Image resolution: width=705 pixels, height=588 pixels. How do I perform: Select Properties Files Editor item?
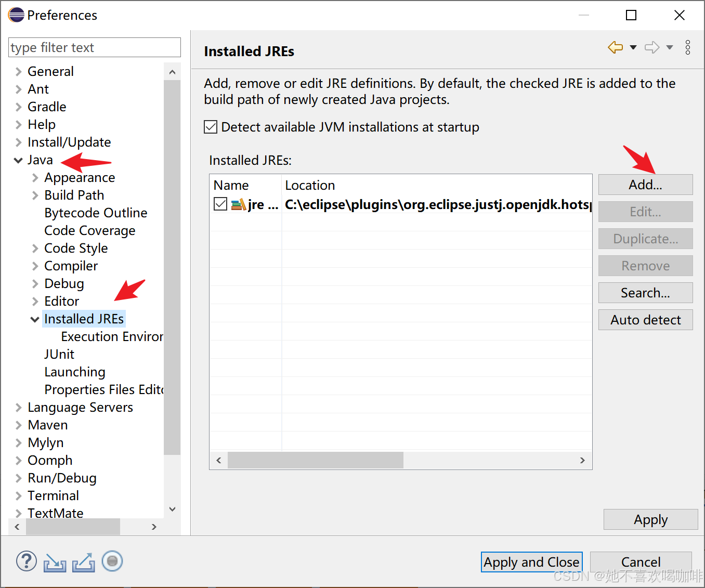(104, 390)
